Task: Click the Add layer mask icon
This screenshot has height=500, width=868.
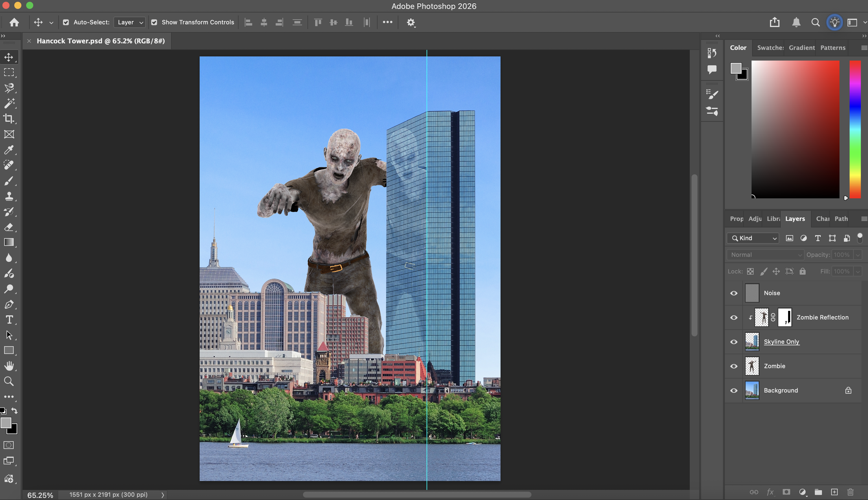Action: [x=786, y=492]
